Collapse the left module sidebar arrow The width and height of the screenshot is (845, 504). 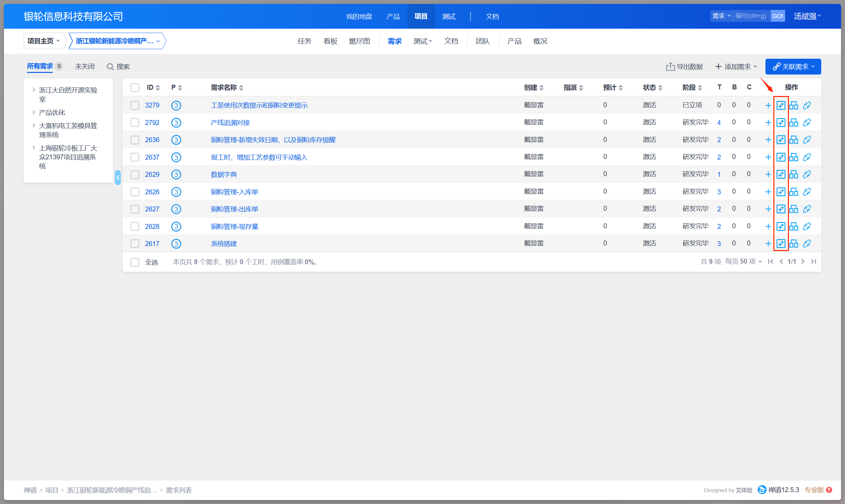pyautogui.click(x=118, y=178)
